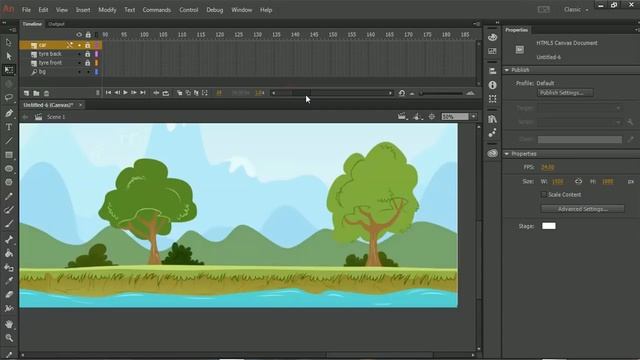Toggle the Loop playback button
640x360 pixels.
click(166, 93)
